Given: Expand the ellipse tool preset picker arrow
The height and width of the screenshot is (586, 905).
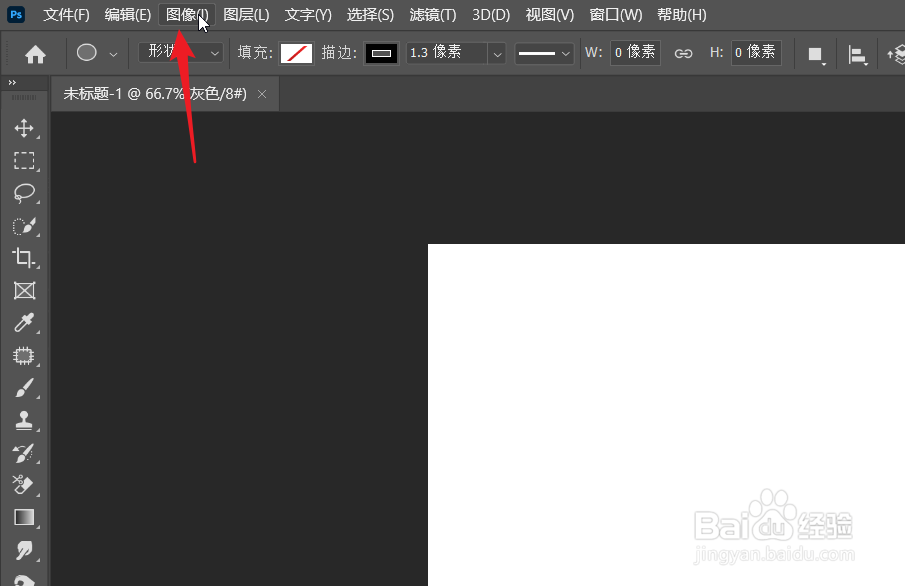Looking at the screenshot, I should point(113,54).
